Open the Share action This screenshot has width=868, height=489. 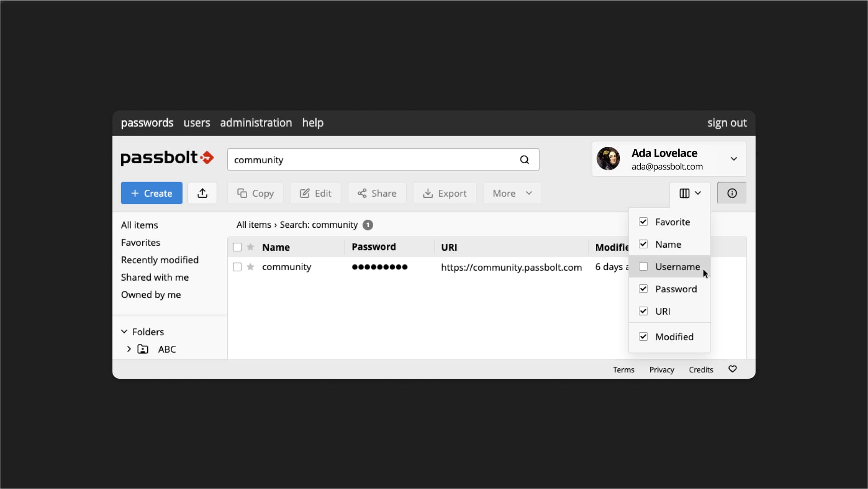tap(377, 193)
